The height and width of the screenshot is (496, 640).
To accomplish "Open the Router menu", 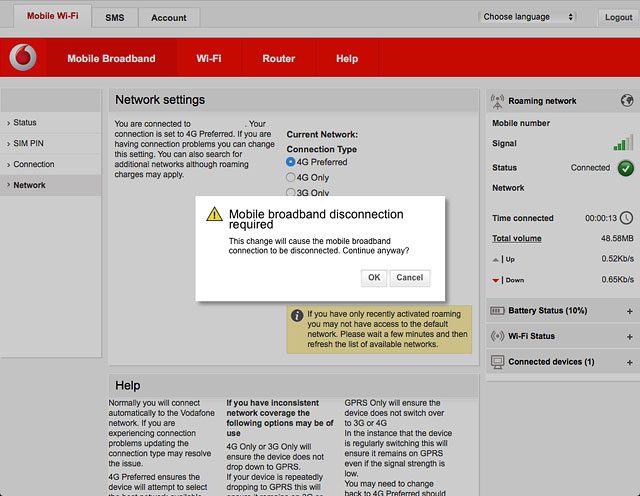I will (x=278, y=58).
